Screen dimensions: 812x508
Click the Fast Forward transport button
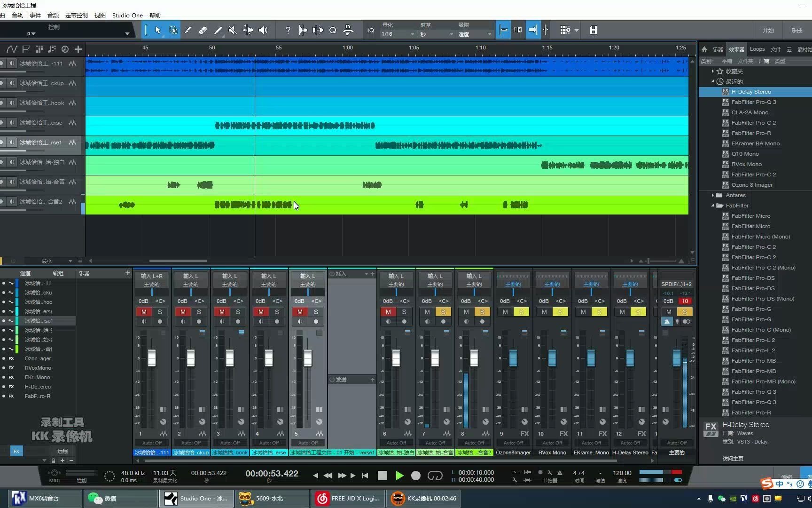tap(342, 476)
